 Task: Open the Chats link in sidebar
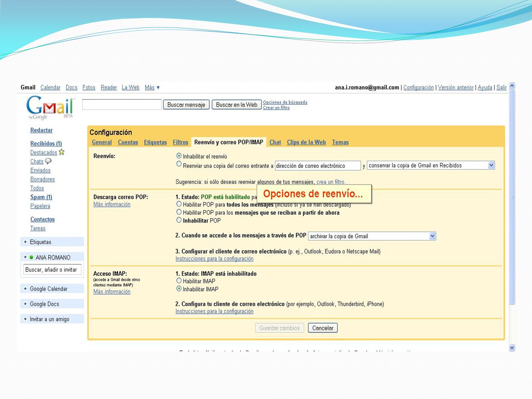[37, 161]
